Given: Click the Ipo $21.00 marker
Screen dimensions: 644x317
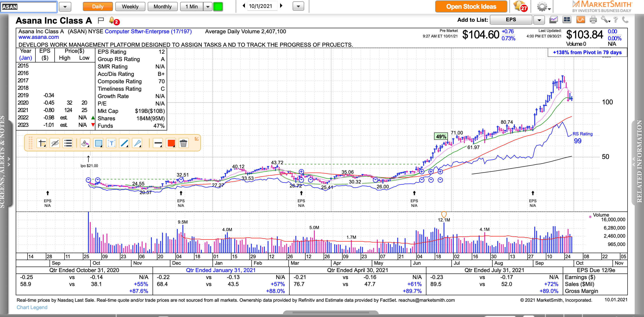Looking at the screenshot, I should coord(89,166).
